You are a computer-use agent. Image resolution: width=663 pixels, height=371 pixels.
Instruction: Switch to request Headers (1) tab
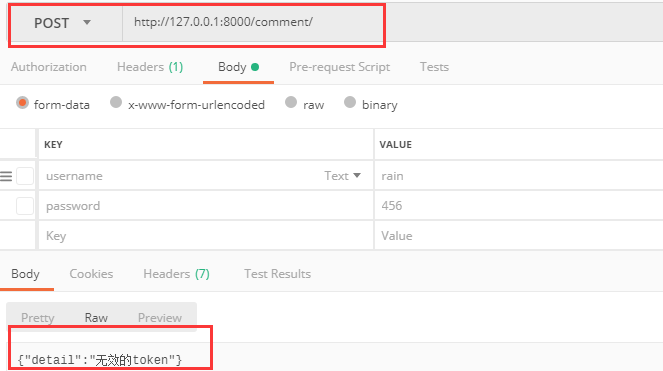pyautogui.click(x=150, y=67)
